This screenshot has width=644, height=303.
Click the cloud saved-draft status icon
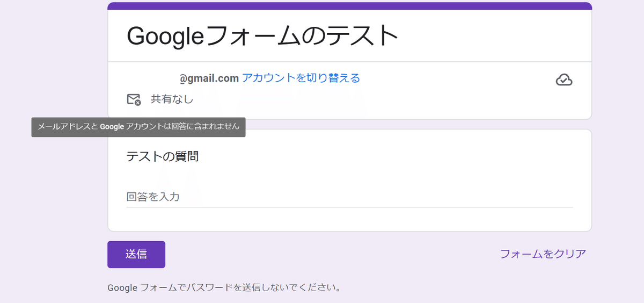tap(563, 80)
